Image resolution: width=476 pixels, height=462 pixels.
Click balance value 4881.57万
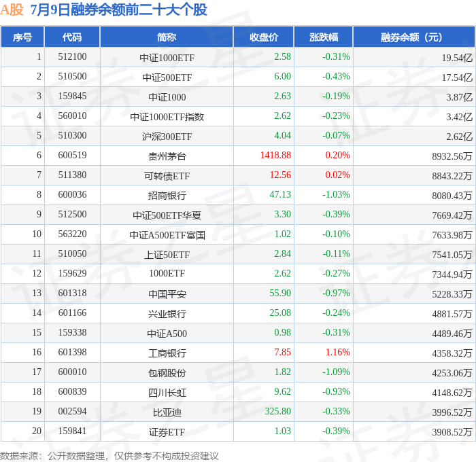[x=452, y=314]
